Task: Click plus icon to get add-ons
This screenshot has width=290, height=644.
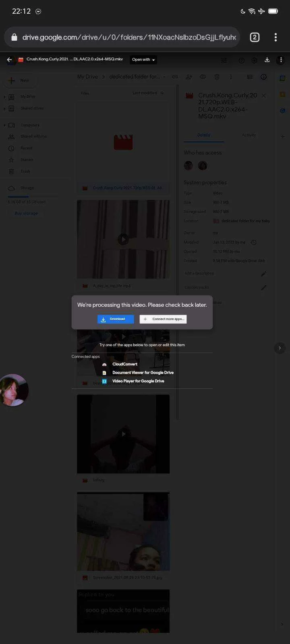Action: coord(282,136)
